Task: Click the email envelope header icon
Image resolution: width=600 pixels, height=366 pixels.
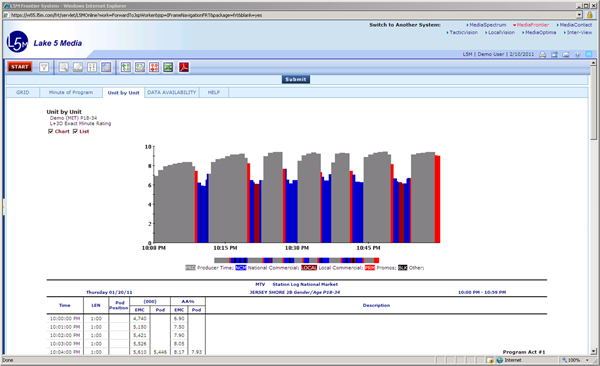Action: (x=566, y=54)
